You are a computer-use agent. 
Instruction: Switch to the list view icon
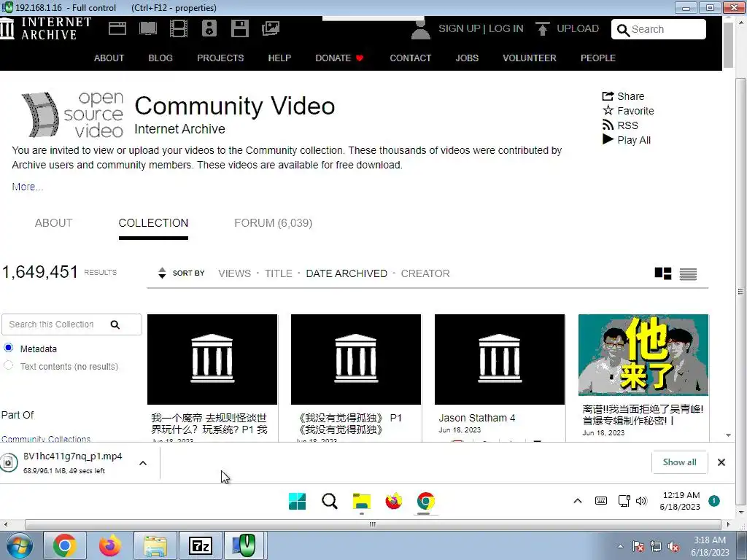[688, 274]
